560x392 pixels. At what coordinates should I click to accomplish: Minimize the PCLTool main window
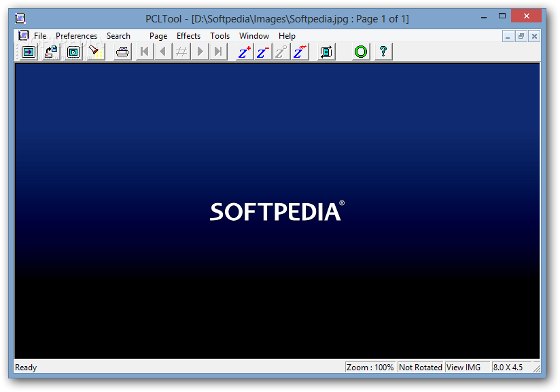484,16
